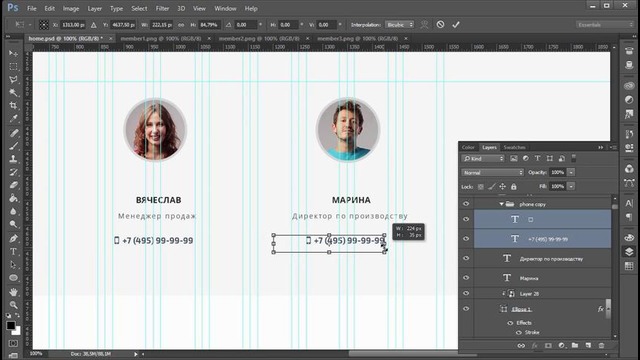Open the Interpolation dropdown
This screenshot has height=360, width=640.
400,24
